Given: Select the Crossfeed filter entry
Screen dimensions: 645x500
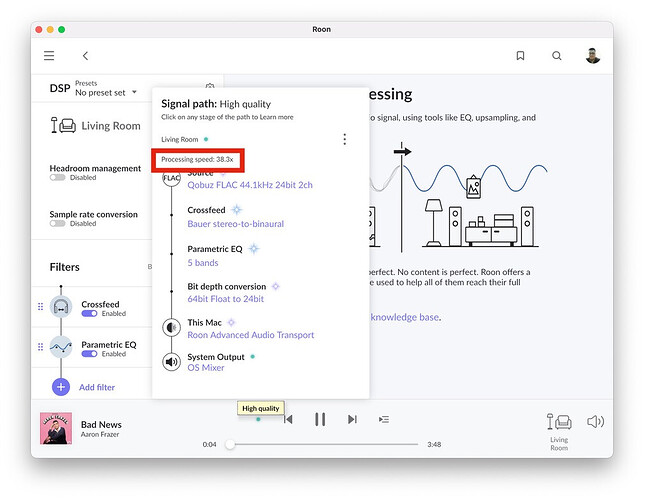Looking at the screenshot, I should 100,305.
